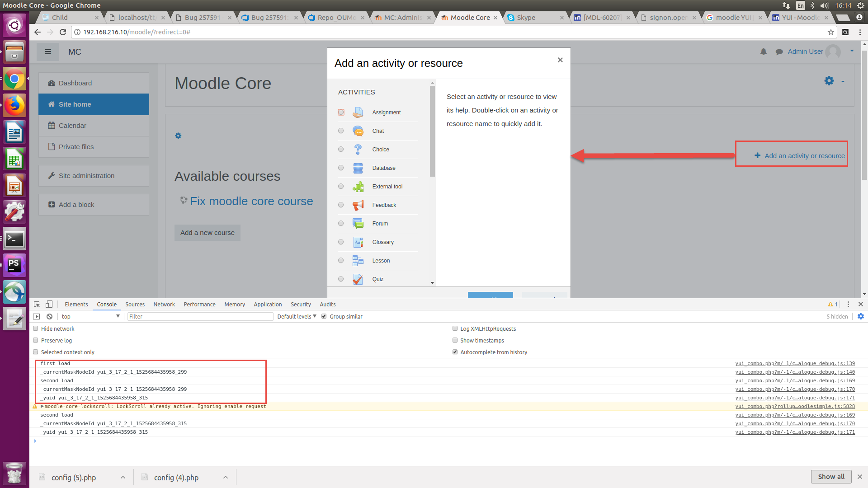Enable the Preserve log checkbox

point(36,340)
